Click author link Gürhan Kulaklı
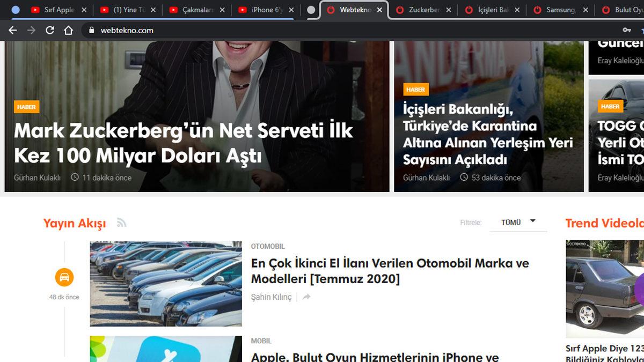Viewport: 644px width, 362px height. tap(38, 178)
